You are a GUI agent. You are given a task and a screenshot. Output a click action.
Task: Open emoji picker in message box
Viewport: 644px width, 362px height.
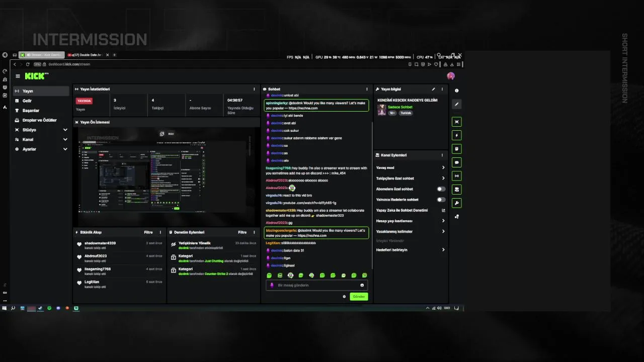pos(362,285)
